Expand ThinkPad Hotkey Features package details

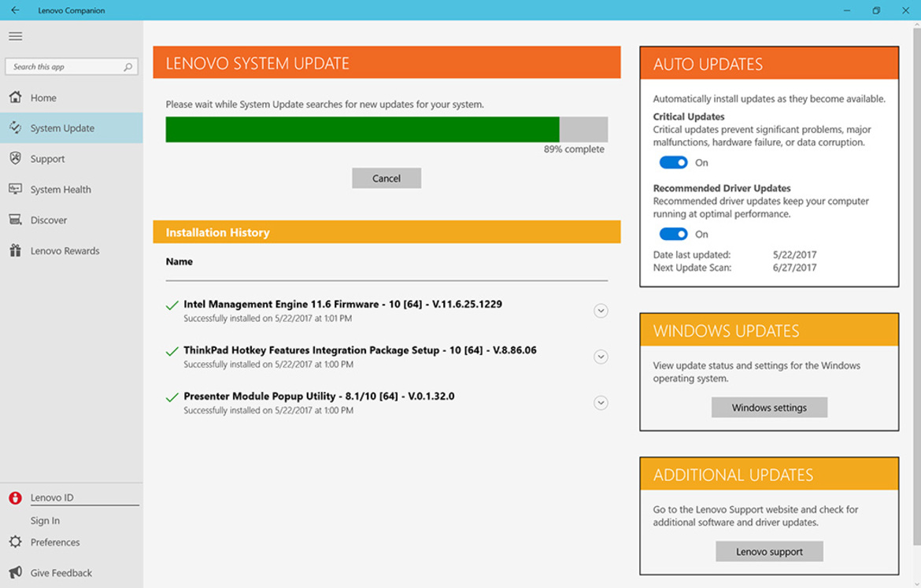click(x=601, y=357)
